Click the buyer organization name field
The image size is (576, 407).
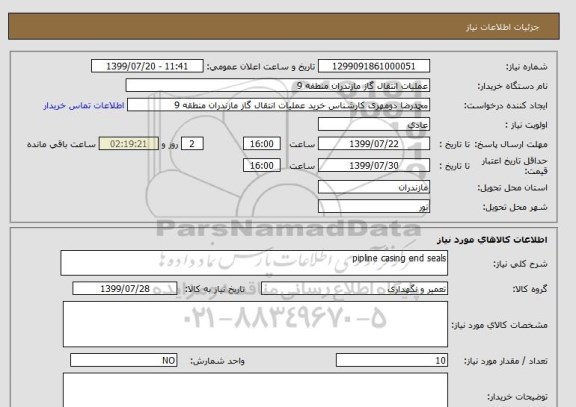(278, 86)
